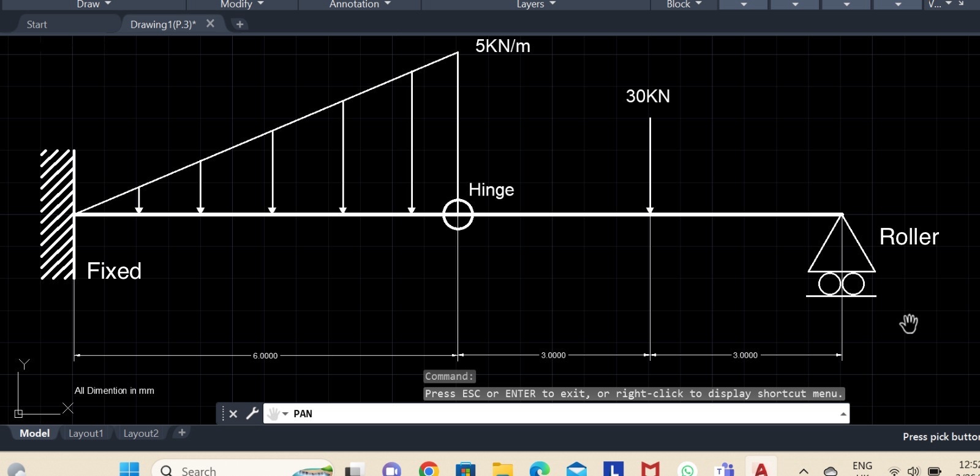This screenshot has width=980, height=476.
Task: Click the 5KN/m load label
Action: [503, 46]
